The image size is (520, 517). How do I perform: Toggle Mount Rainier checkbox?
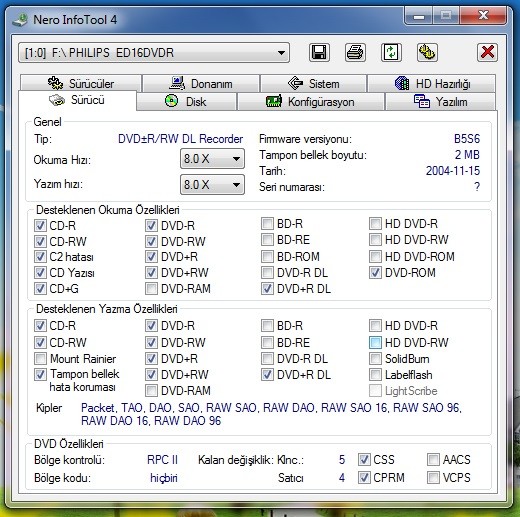coord(40,359)
